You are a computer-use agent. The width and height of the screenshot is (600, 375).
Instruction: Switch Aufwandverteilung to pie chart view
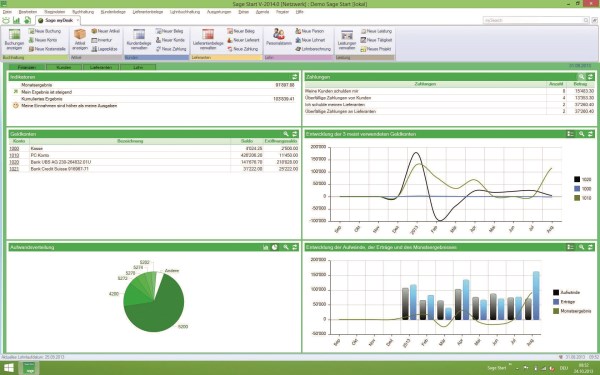[275, 247]
